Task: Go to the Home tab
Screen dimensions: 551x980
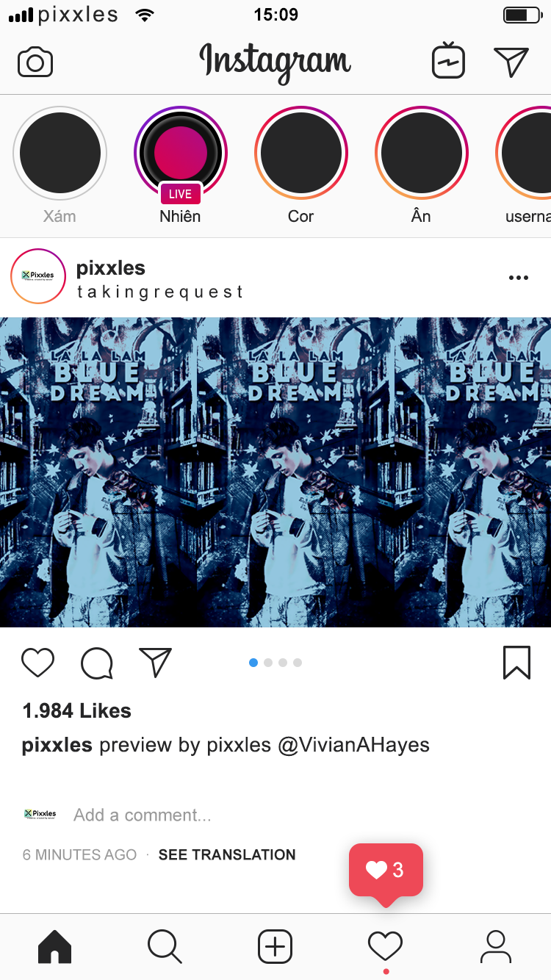Action: [55, 947]
